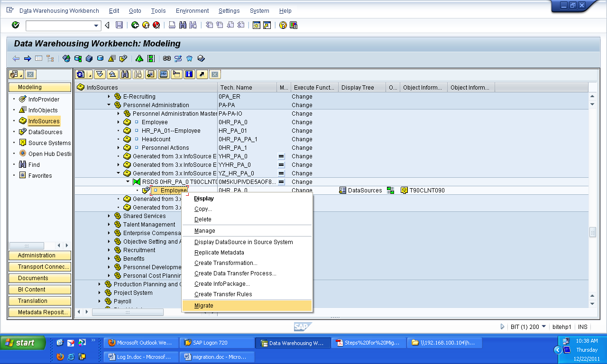Image resolution: width=607 pixels, height=364 pixels.
Task: Select DataSources in the navigation list
Action: [x=45, y=132]
